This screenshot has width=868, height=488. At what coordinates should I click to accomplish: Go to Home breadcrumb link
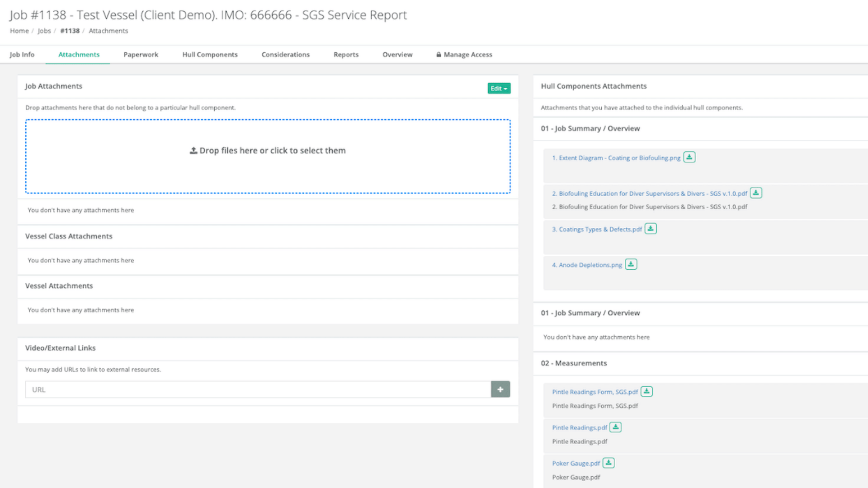(x=19, y=31)
